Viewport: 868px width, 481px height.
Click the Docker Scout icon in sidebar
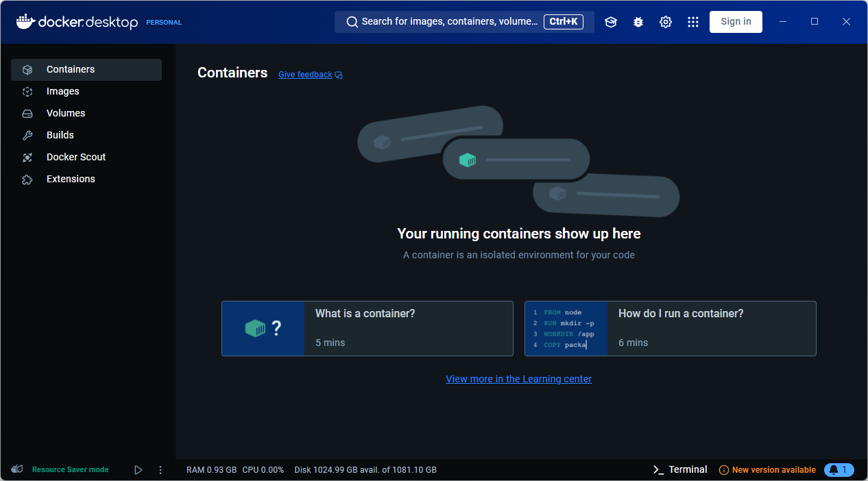(x=27, y=158)
